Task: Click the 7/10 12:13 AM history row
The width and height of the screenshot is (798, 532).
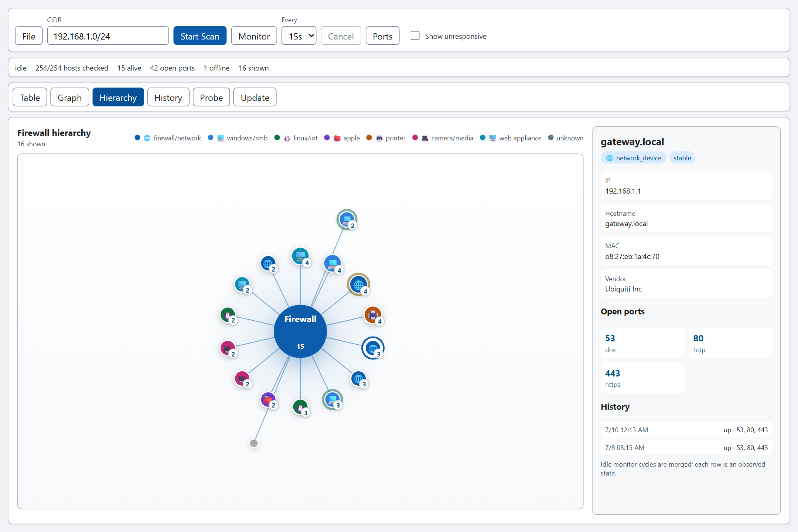Action: 686,430
